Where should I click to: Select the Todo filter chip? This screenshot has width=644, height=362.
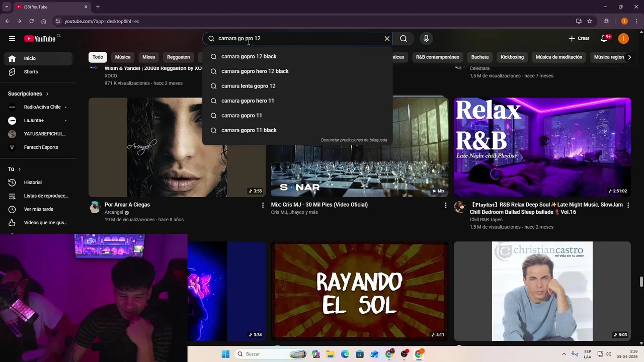pos(98,57)
